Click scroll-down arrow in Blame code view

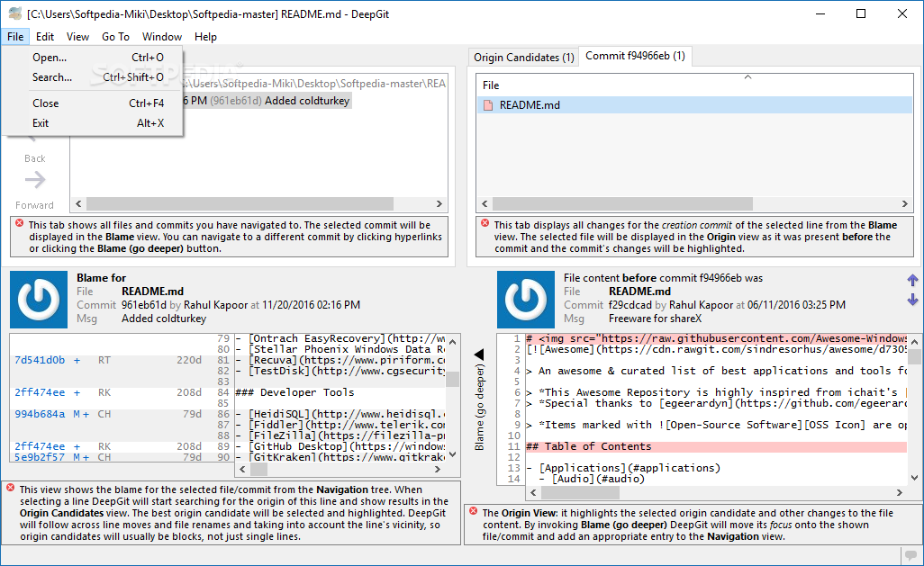tap(453, 454)
